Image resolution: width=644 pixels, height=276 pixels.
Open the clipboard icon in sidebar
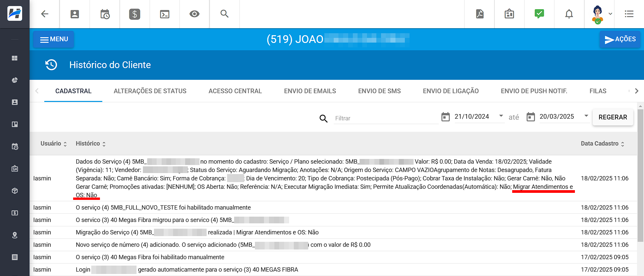(x=15, y=169)
